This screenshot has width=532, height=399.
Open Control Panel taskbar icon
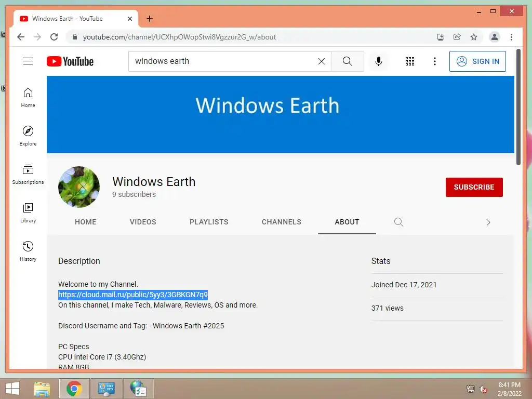106,389
